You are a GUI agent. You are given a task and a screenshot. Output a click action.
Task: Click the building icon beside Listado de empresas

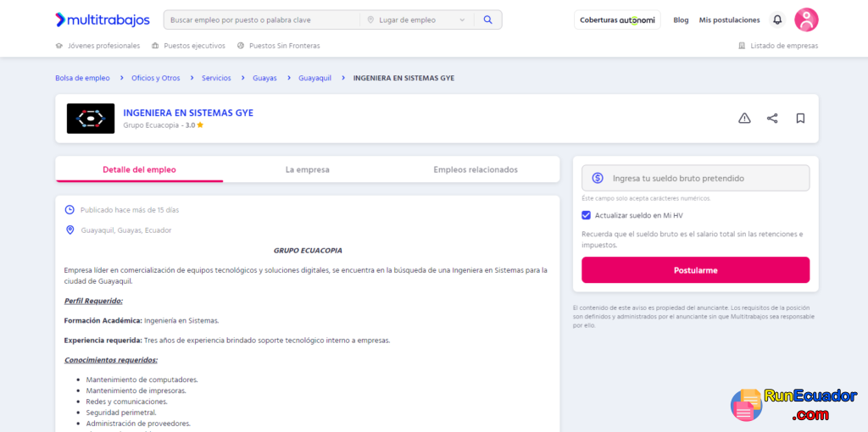click(742, 46)
